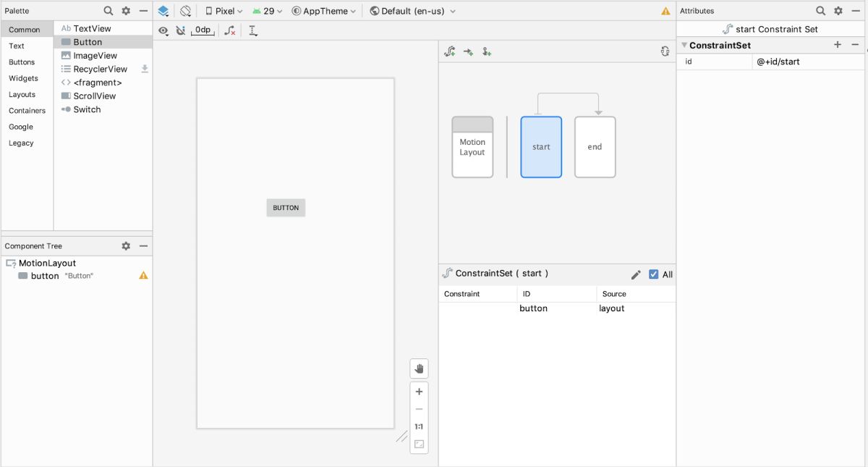Viewport: 868px width, 467px height.
Task: Toggle the All checkbox
Action: 654,274
